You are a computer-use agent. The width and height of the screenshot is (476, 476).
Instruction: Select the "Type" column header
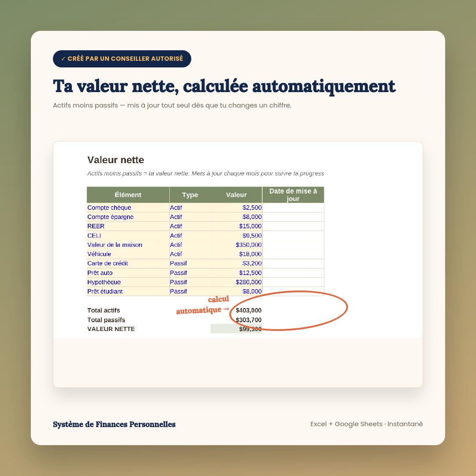click(x=190, y=195)
